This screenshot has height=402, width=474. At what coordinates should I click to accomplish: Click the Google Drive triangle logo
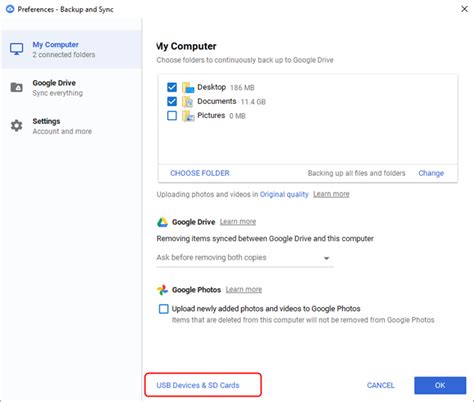(162, 222)
